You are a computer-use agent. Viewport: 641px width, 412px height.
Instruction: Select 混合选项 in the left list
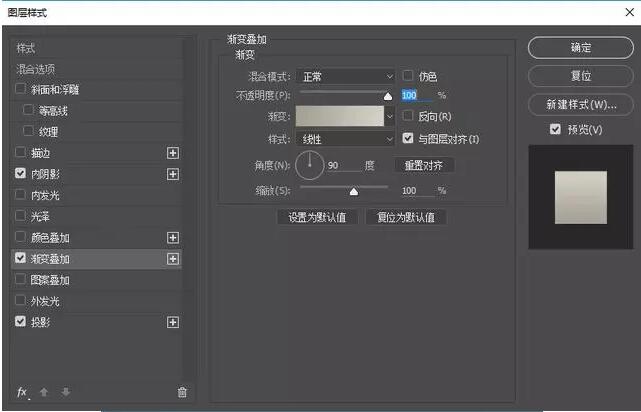click(x=96, y=69)
